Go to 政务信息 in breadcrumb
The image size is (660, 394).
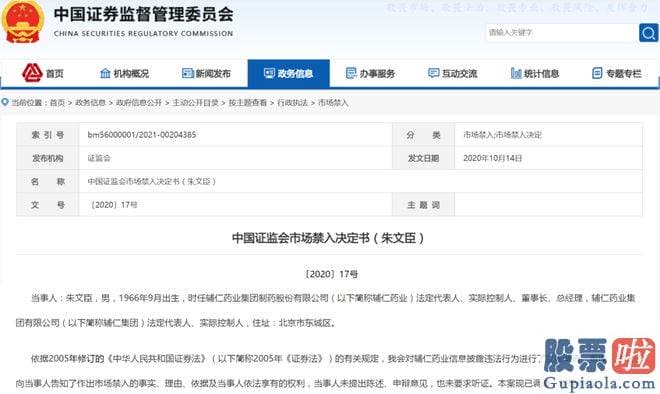point(90,103)
